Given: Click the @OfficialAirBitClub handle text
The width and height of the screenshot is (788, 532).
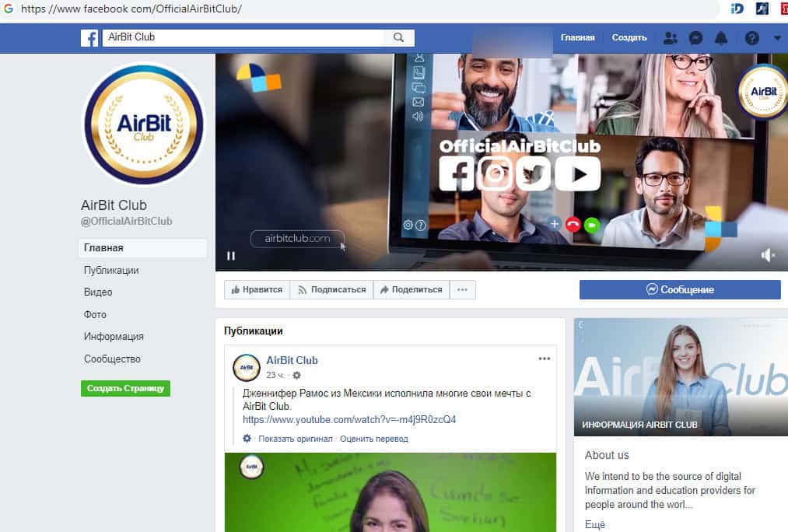Looking at the screenshot, I should click(127, 221).
